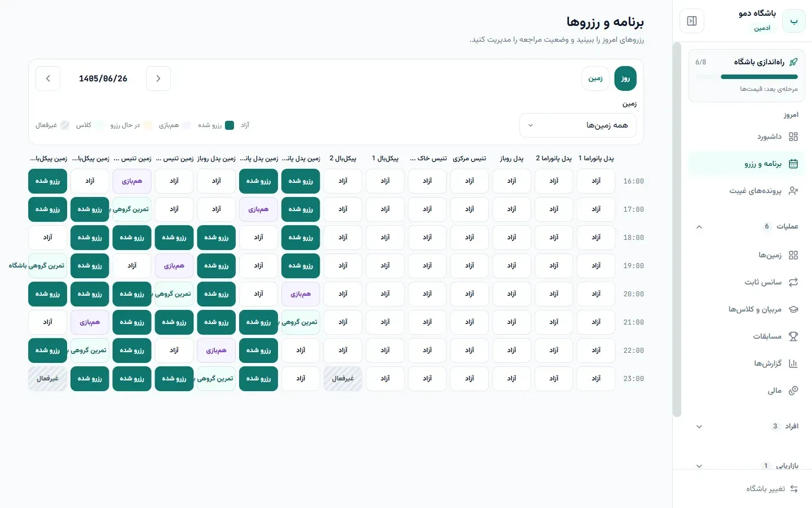Open the تمرین گروهی slot at 21:00

tap(301, 322)
